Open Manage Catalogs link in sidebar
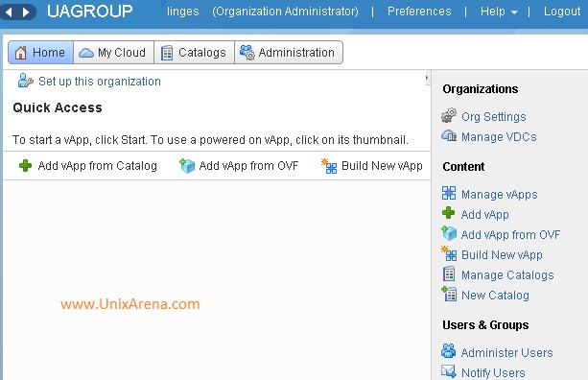Image resolution: width=588 pixels, height=380 pixels. (x=507, y=275)
